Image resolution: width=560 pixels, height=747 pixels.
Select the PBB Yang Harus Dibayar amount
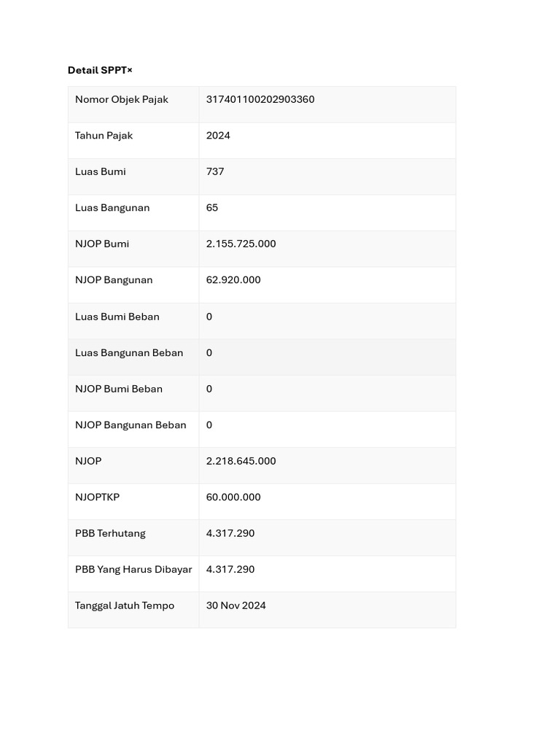click(x=230, y=569)
